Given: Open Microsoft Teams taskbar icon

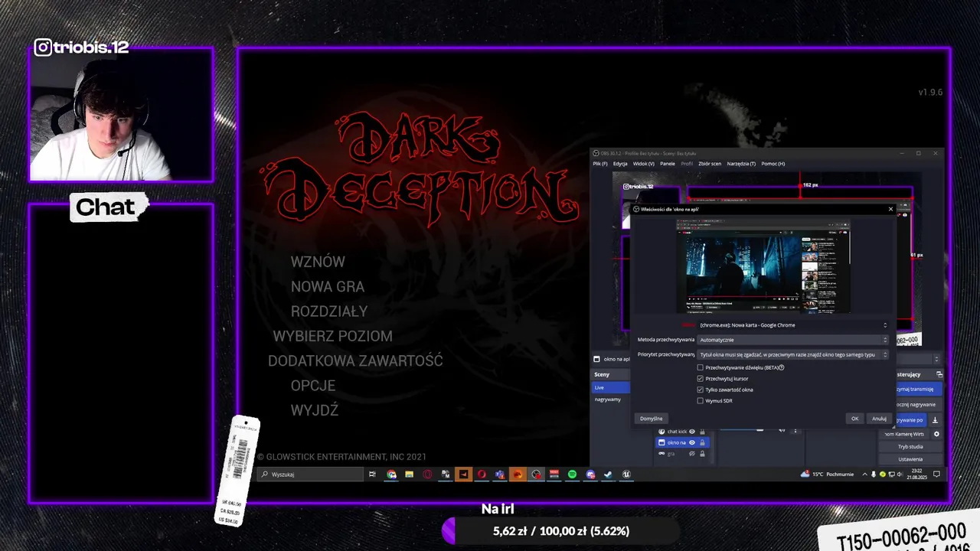Looking at the screenshot, I should coord(500,474).
